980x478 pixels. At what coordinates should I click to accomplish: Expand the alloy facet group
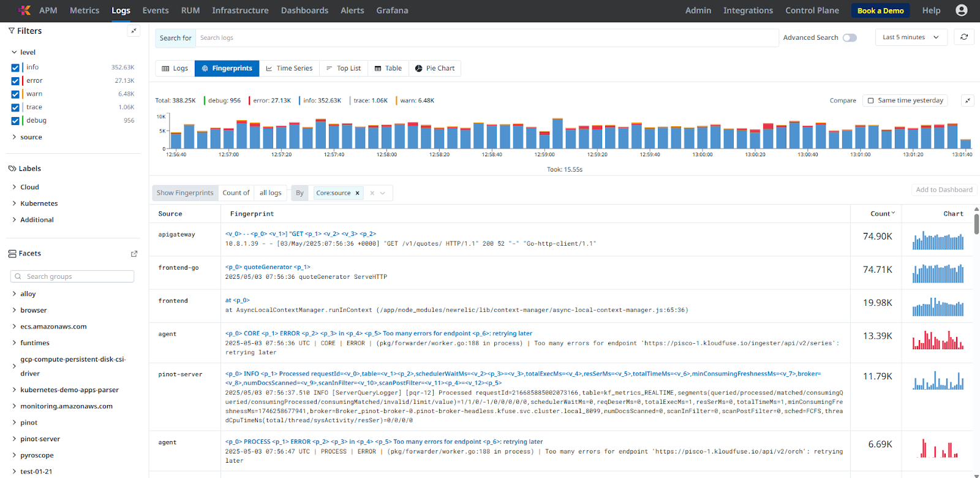point(14,294)
